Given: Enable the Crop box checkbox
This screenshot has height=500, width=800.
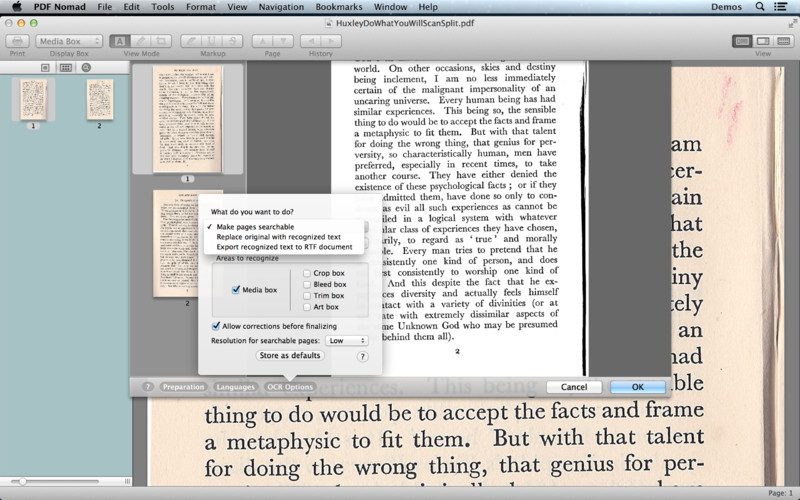Looking at the screenshot, I should [307, 273].
